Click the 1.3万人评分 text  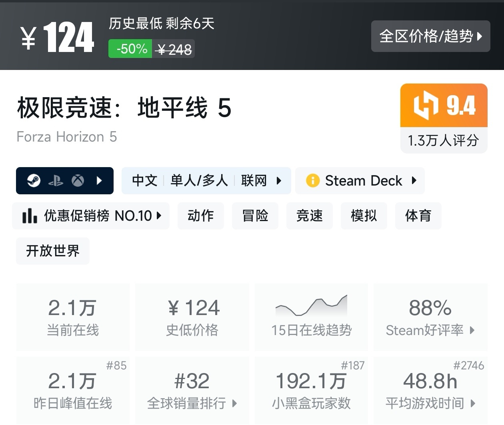[443, 140]
